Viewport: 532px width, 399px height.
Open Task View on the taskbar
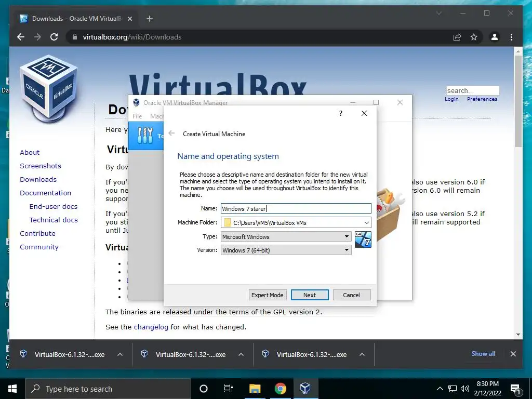229,389
